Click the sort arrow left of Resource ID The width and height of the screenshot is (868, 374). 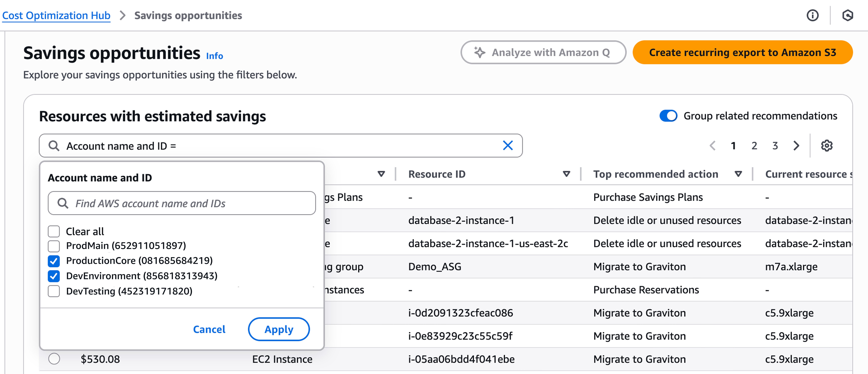point(381,174)
